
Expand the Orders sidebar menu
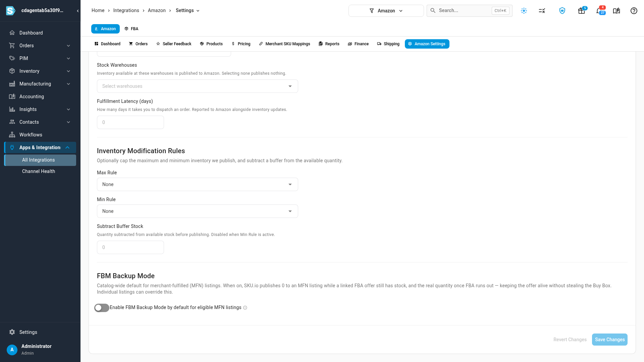[x=40, y=46]
